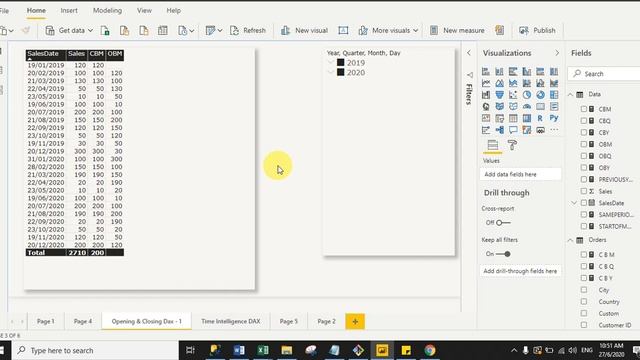Choose the Line chart visualization
640x360 pixels.
pos(486,83)
